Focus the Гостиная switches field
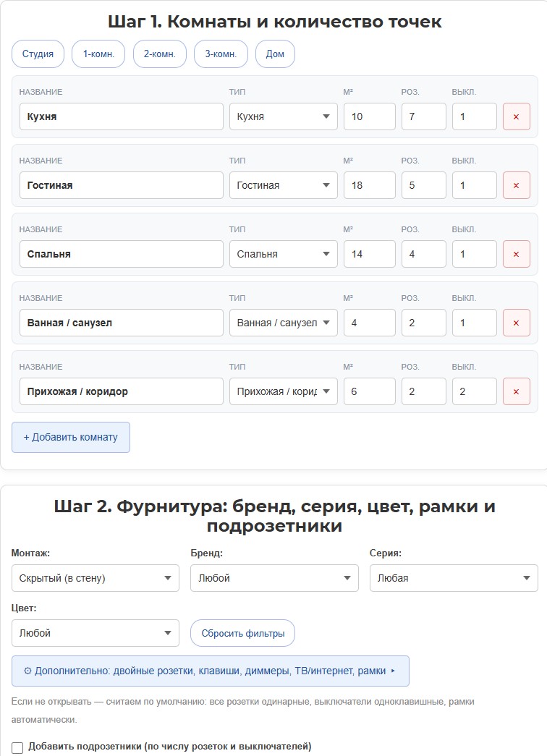This screenshot has width=547, height=756. [x=474, y=185]
